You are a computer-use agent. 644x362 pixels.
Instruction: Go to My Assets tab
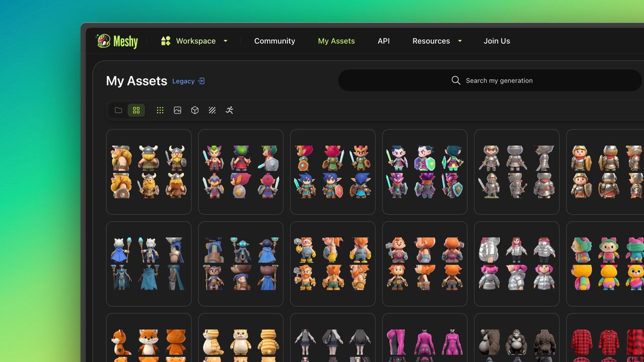pos(336,41)
